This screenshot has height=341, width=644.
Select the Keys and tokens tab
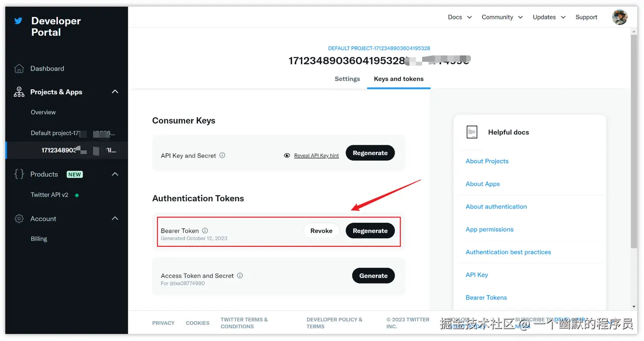tap(398, 79)
